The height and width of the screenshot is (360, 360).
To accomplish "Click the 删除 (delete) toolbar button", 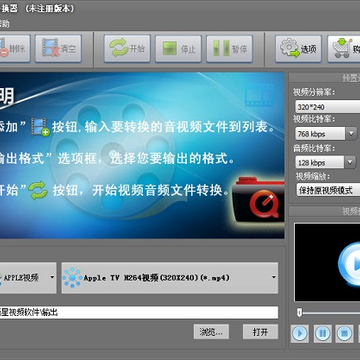I will click(15, 49).
